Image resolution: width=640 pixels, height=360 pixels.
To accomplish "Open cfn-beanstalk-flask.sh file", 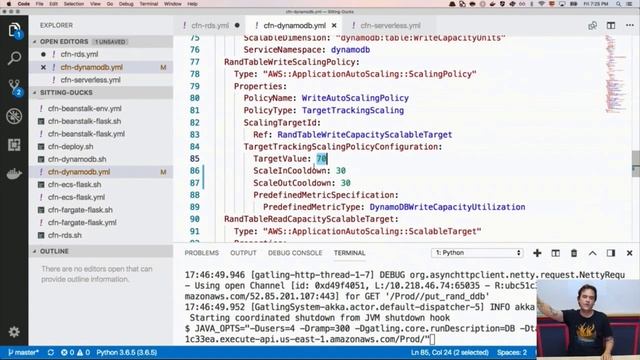I will pyautogui.click(x=101, y=121).
